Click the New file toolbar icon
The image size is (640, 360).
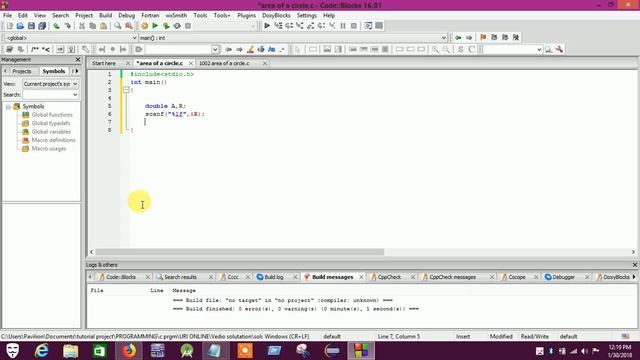(x=9, y=26)
